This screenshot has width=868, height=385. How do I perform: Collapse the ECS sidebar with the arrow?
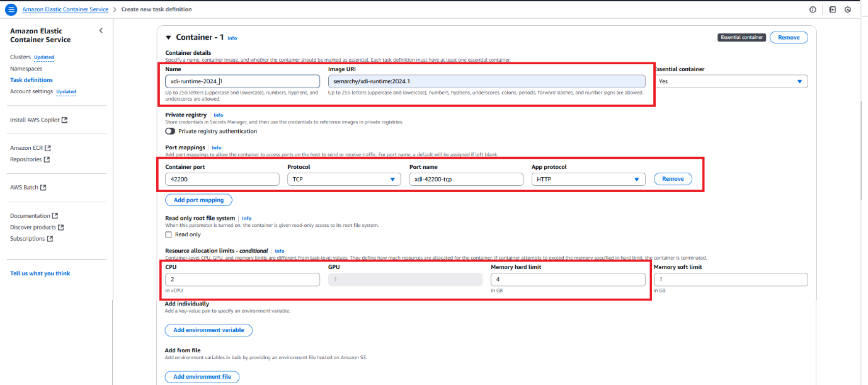tap(101, 31)
